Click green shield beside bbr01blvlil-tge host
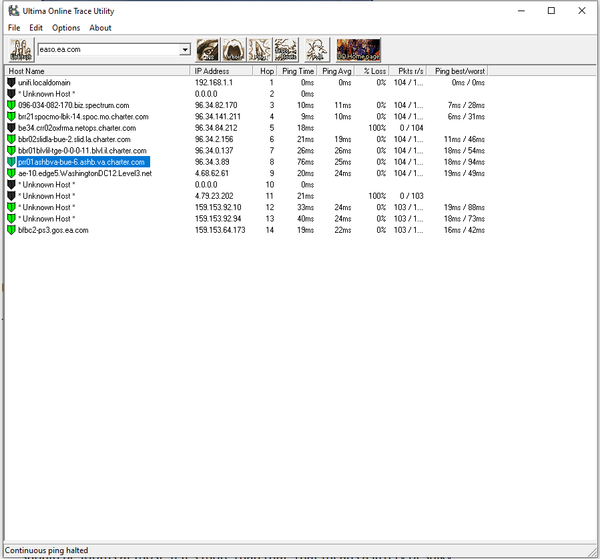The image size is (600, 559). 11,151
